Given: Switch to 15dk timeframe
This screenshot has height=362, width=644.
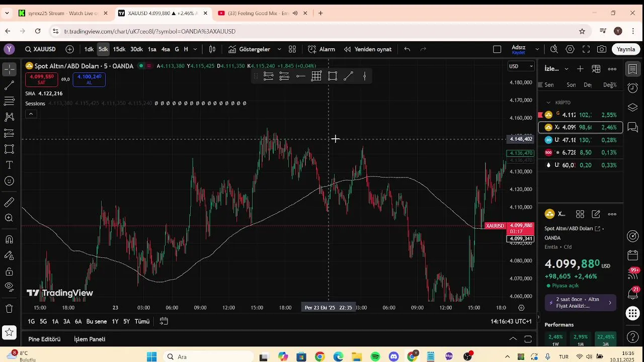Looking at the screenshot, I should pos(119,49).
